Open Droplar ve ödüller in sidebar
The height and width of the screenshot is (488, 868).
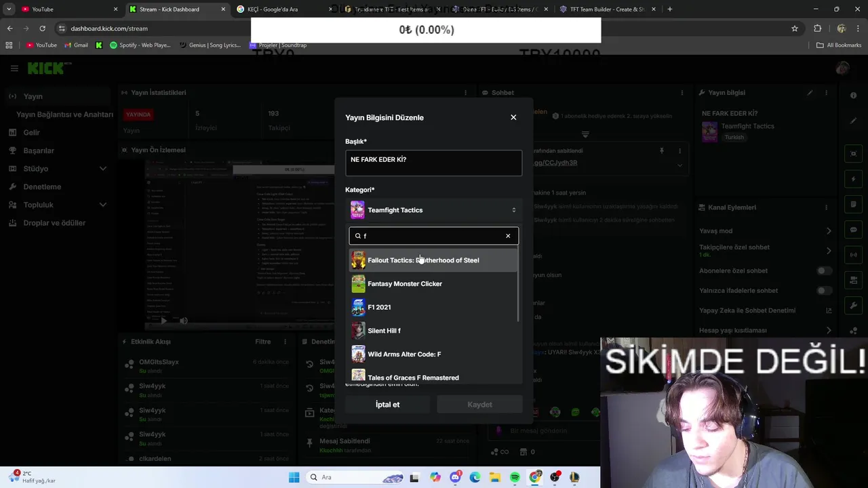click(x=54, y=223)
